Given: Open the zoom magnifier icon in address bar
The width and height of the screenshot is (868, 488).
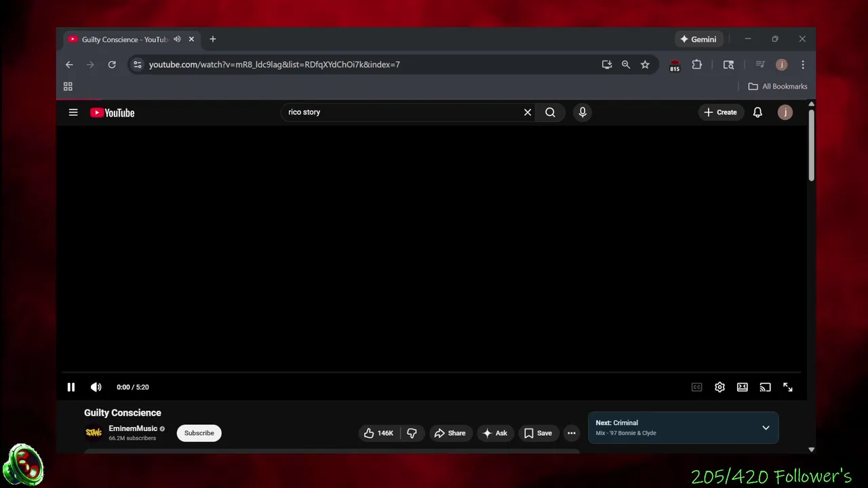Looking at the screenshot, I should [626, 64].
